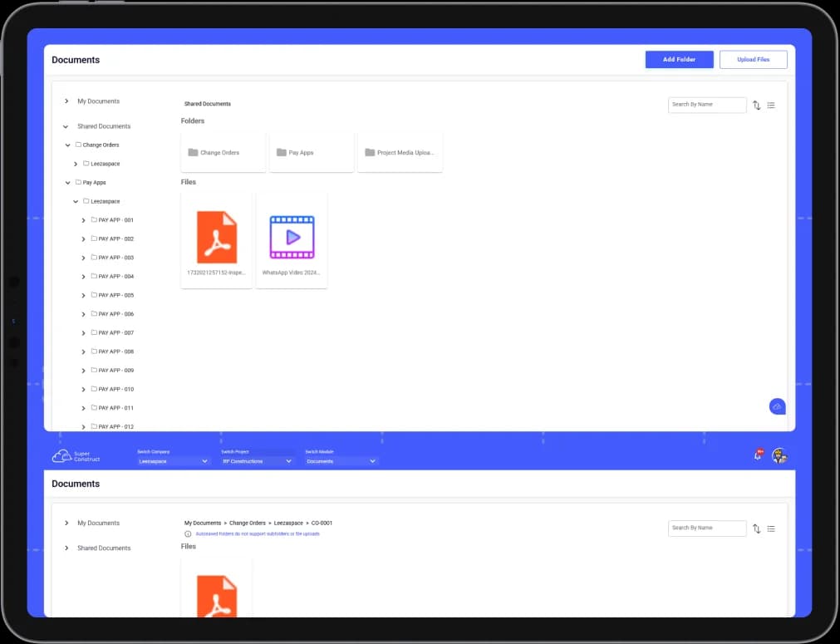Expand the PAY APP - 002 chevron
This screenshot has height=644, width=840.
click(83, 239)
